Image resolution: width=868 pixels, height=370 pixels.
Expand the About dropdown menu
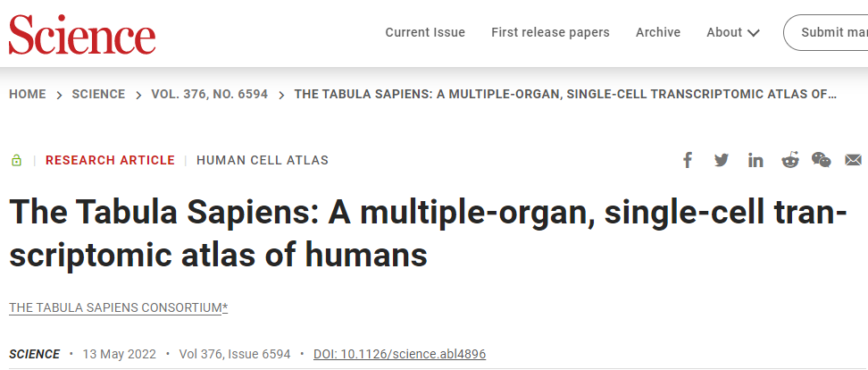click(733, 33)
